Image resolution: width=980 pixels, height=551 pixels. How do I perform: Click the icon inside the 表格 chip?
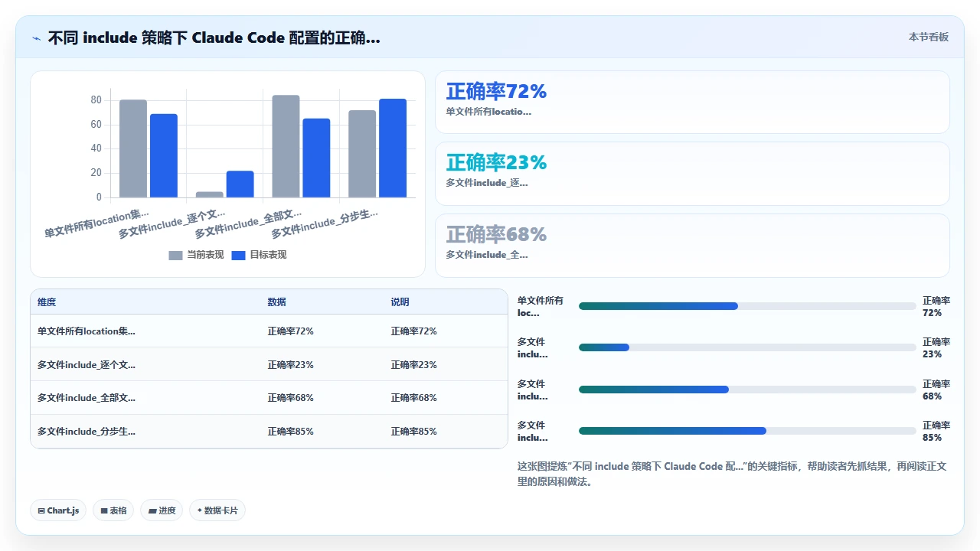click(x=104, y=510)
